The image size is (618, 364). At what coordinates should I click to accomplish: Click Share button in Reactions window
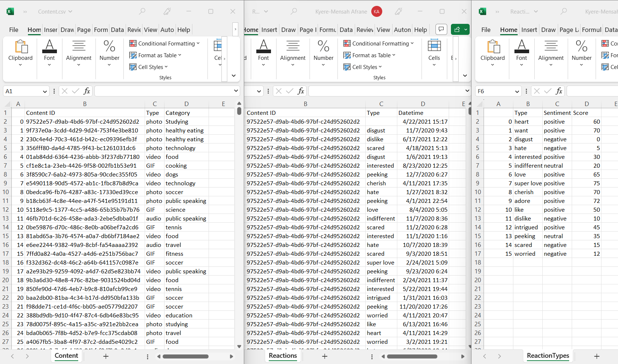pyautogui.click(x=458, y=29)
